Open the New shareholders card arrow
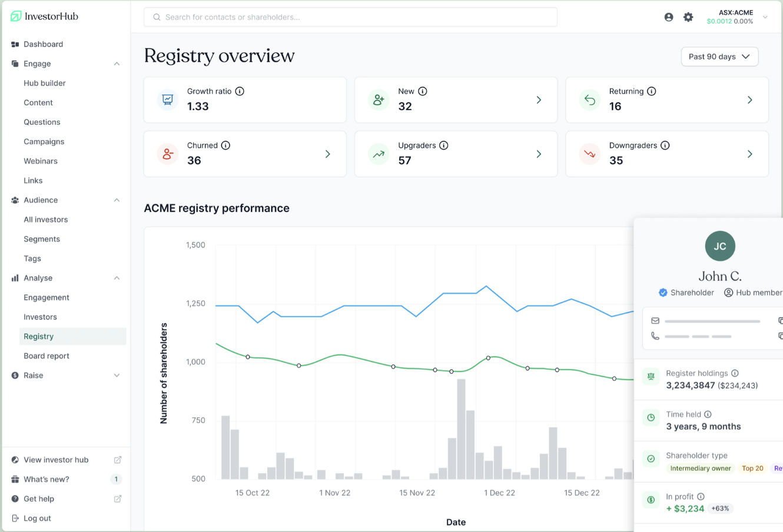783x532 pixels. tap(539, 100)
